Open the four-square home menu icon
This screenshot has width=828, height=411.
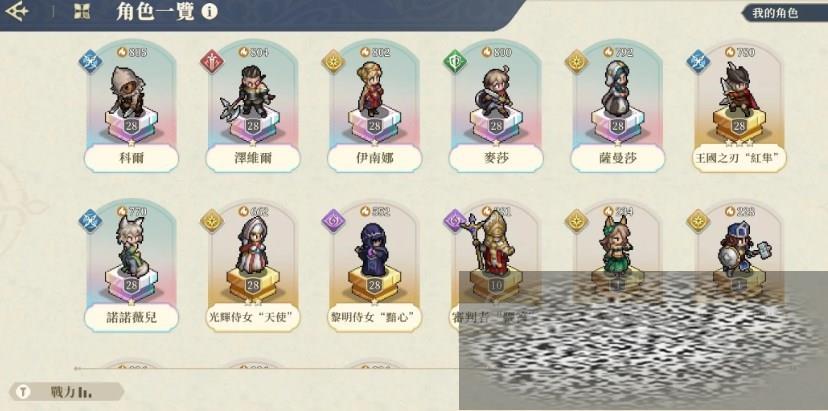tap(81, 12)
